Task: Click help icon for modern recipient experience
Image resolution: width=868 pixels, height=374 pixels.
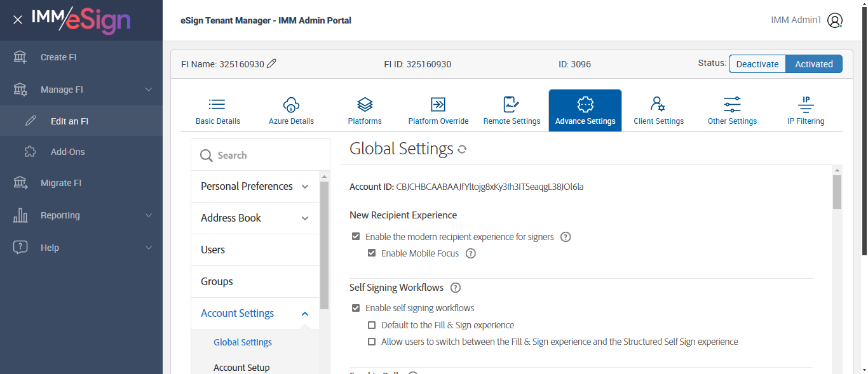Action: 566,237
